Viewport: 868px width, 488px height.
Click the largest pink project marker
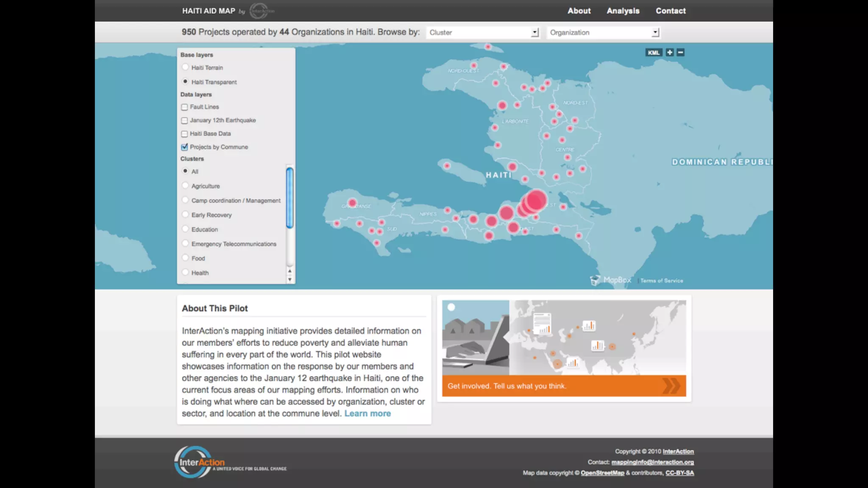(536, 200)
